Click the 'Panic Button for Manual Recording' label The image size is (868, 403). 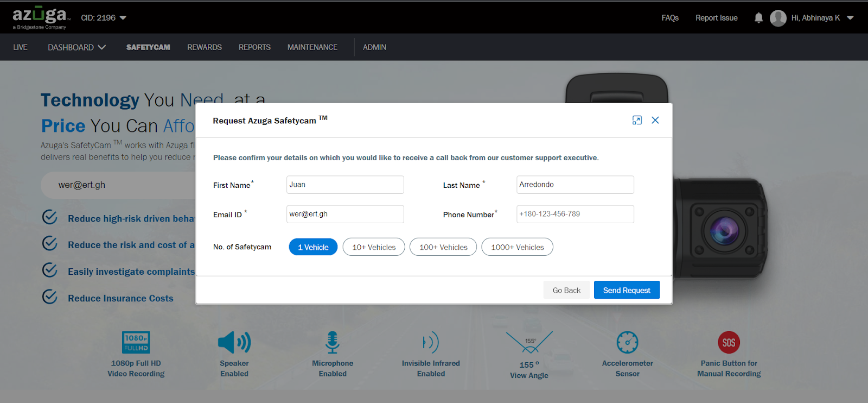point(729,368)
